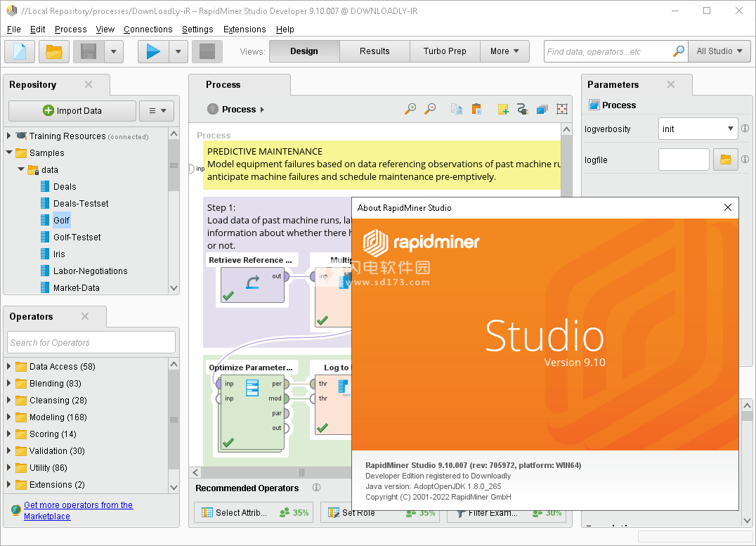Zoom out on the process canvas
The width and height of the screenshot is (756, 546).
(x=430, y=109)
